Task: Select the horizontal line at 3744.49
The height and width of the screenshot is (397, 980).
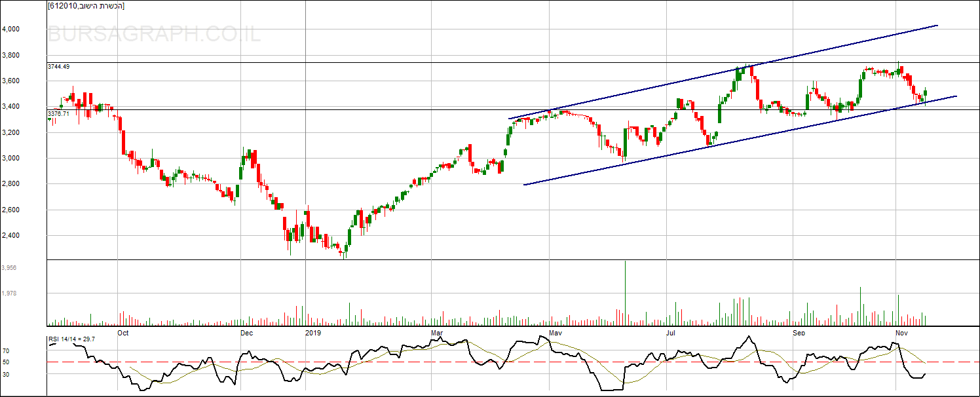Action: click(x=513, y=62)
